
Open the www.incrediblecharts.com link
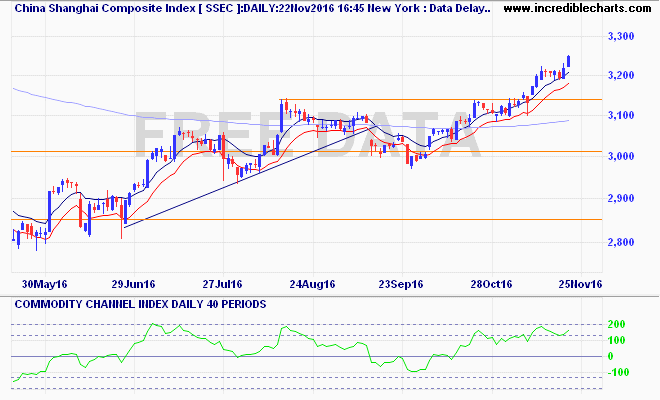574,8
